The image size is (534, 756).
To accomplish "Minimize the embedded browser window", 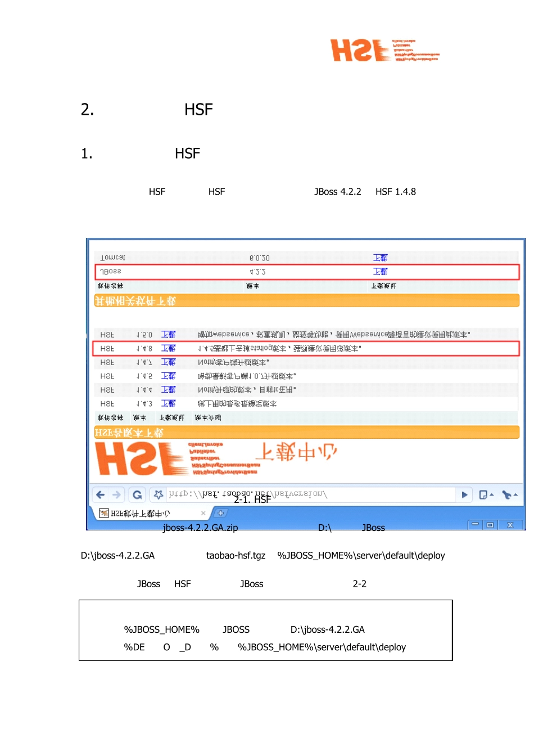I will [x=476, y=524].
